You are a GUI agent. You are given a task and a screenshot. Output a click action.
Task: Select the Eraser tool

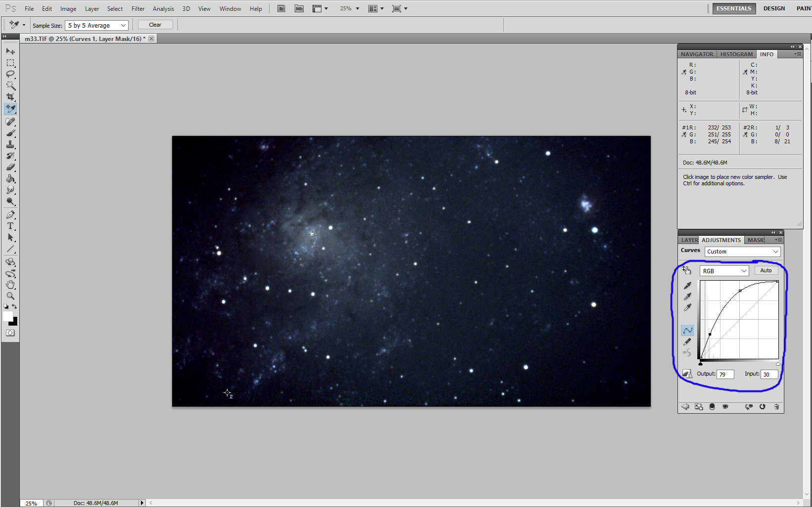point(10,167)
